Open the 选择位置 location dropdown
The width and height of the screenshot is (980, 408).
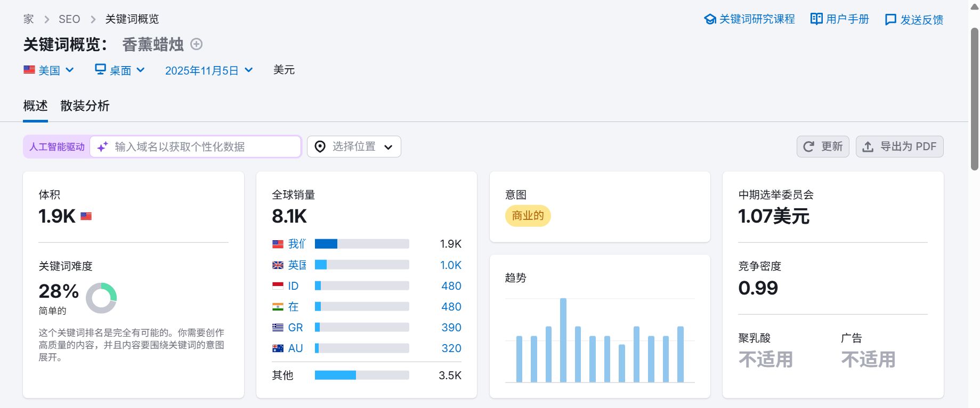click(354, 146)
